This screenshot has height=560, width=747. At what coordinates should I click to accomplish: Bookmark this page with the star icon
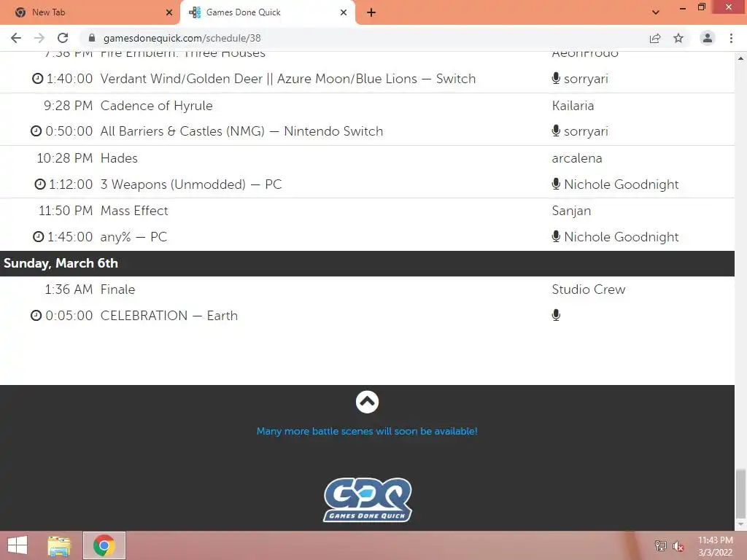click(x=678, y=38)
